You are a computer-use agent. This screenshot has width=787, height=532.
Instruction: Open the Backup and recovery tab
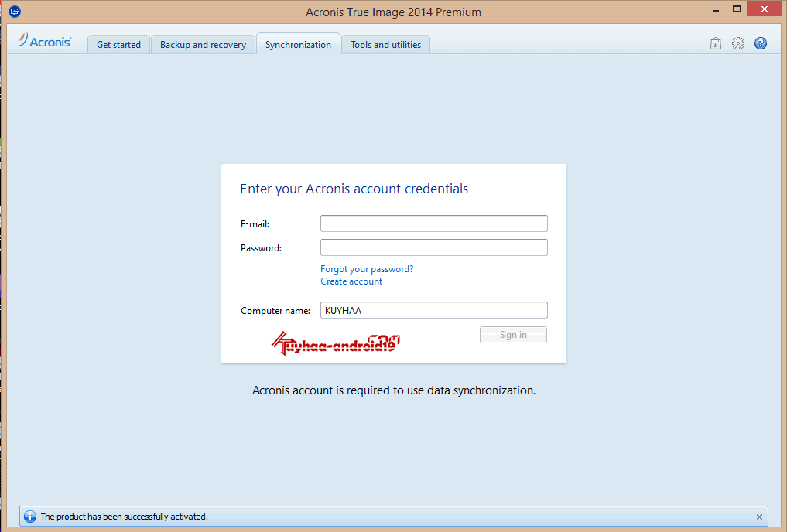pyautogui.click(x=203, y=45)
